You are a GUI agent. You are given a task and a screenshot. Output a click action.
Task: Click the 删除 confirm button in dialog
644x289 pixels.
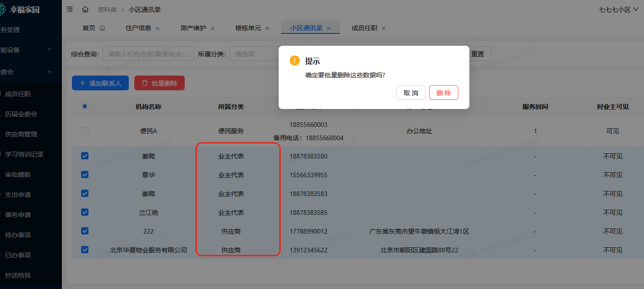tap(443, 92)
